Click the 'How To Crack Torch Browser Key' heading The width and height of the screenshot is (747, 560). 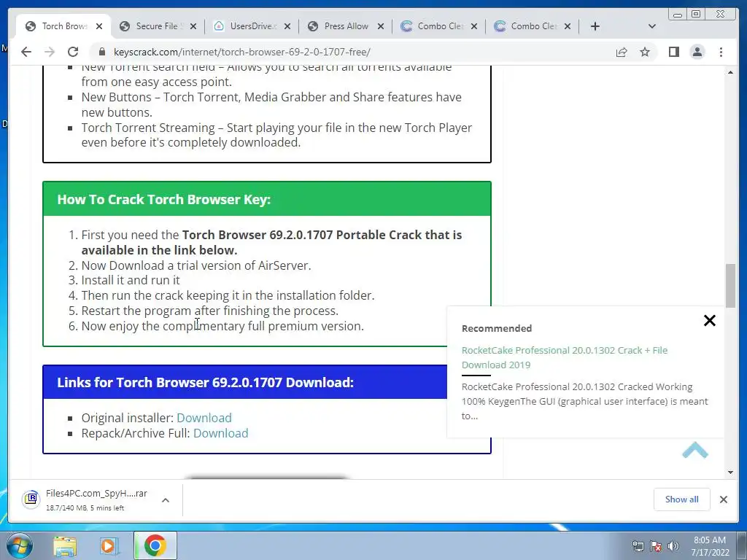point(164,199)
